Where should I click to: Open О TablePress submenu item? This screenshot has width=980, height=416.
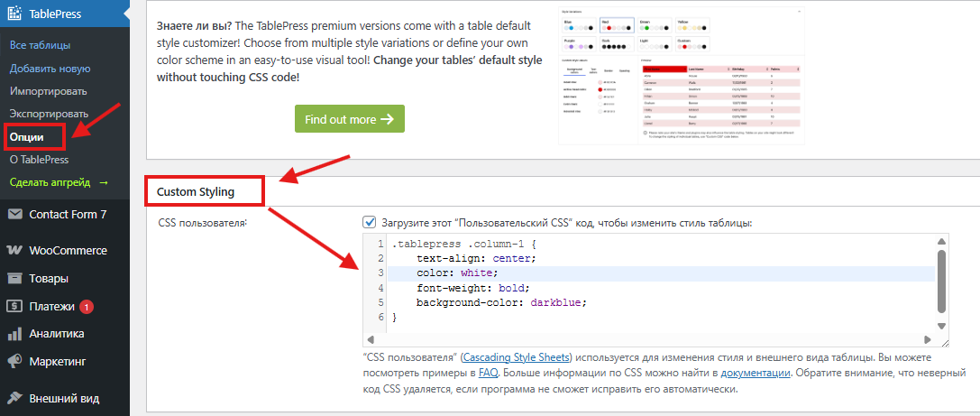point(40,160)
